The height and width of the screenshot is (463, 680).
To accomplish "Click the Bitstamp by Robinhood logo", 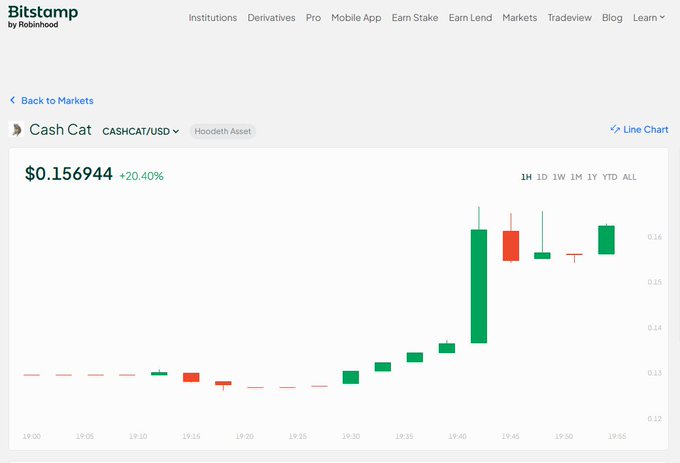I will pyautogui.click(x=42, y=17).
